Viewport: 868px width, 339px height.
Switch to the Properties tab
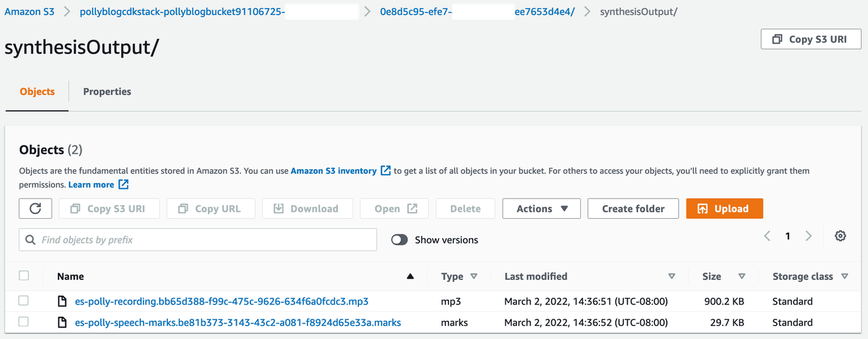click(107, 92)
